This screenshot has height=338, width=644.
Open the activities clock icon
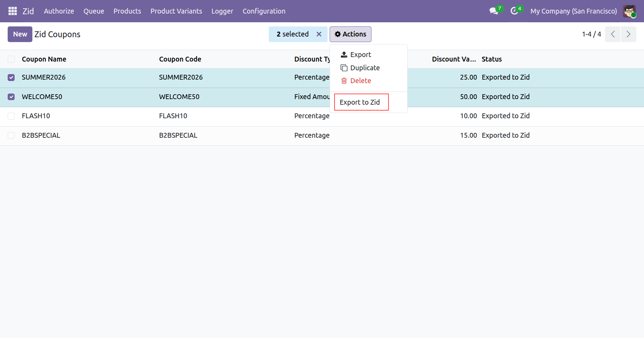(514, 11)
